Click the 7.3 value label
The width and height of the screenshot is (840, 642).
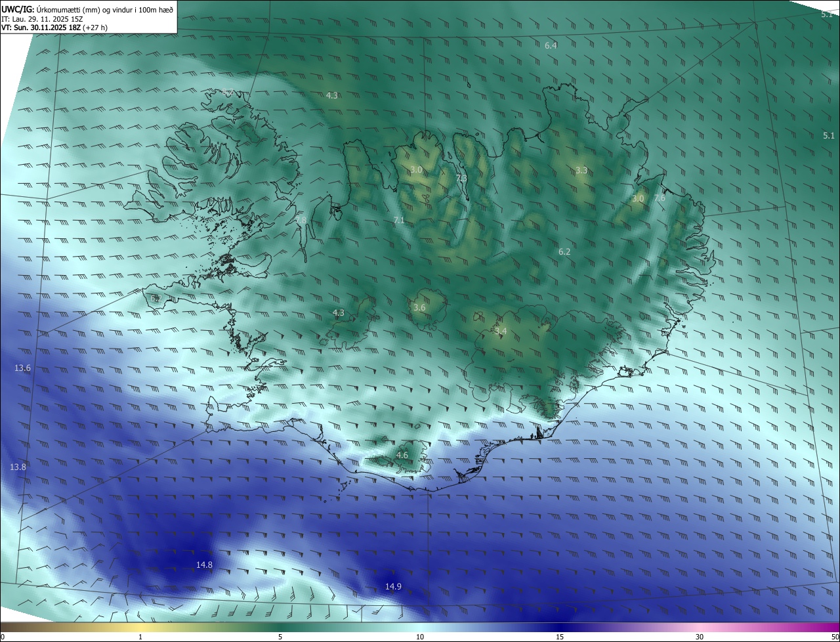(461, 179)
